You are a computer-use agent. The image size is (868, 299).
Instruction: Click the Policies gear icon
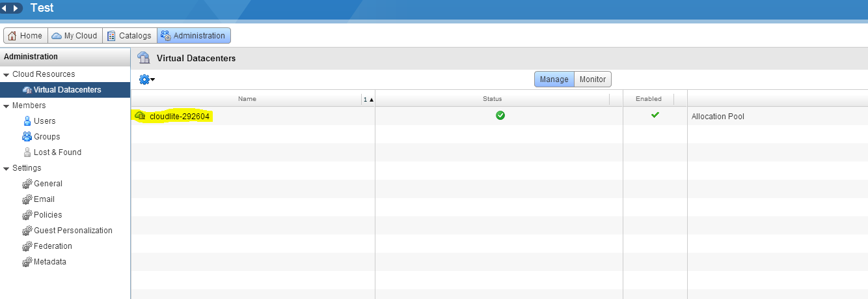[x=27, y=215]
